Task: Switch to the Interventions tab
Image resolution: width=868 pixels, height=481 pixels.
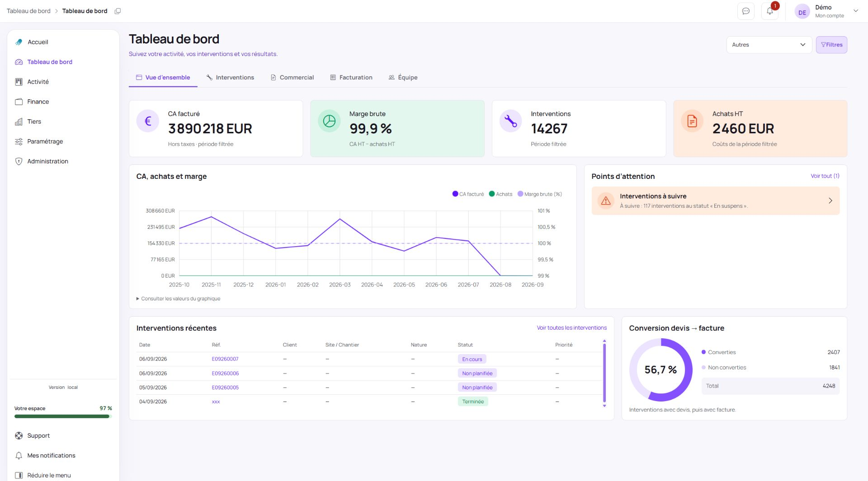Action: click(230, 78)
